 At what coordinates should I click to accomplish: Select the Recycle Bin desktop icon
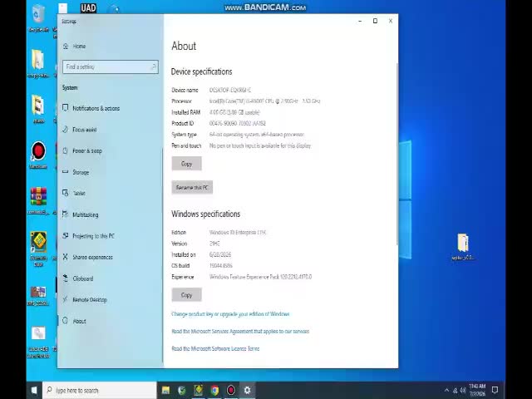[38, 19]
